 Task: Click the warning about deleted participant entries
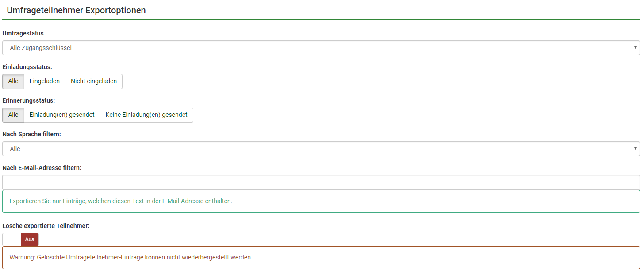pos(131,258)
